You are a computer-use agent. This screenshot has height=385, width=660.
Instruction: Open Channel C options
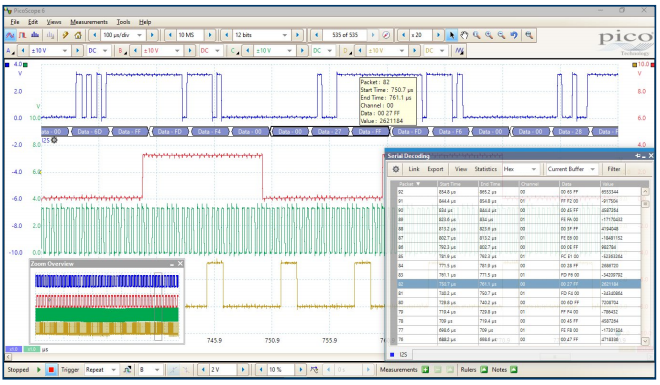pos(234,50)
